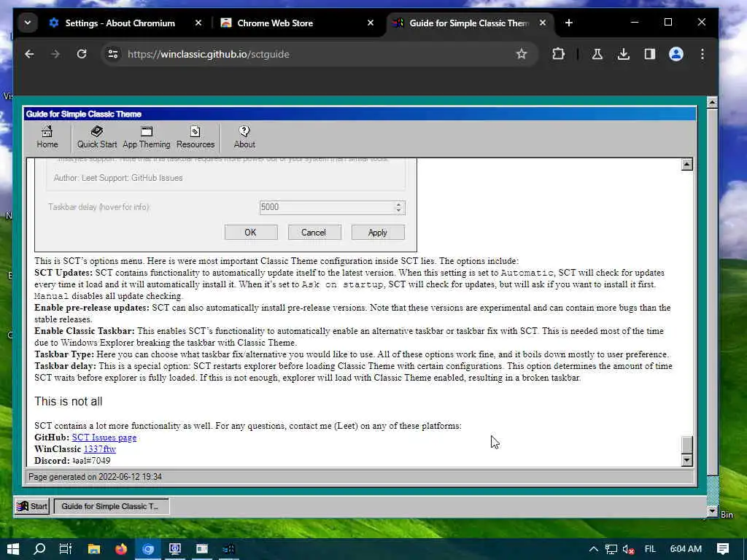The image size is (747, 560).
Task: Show hidden system tray icons
Action: click(594, 549)
